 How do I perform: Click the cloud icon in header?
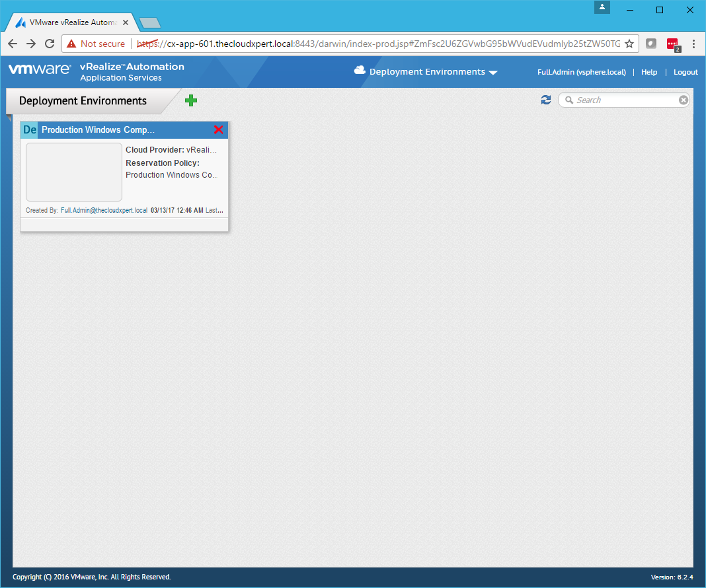point(360,71)
